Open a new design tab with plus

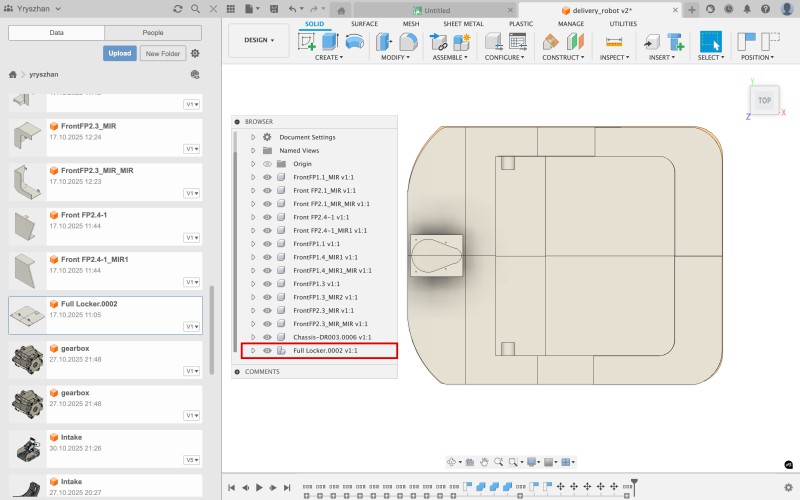pyautogui.click(x=692, y=10)
